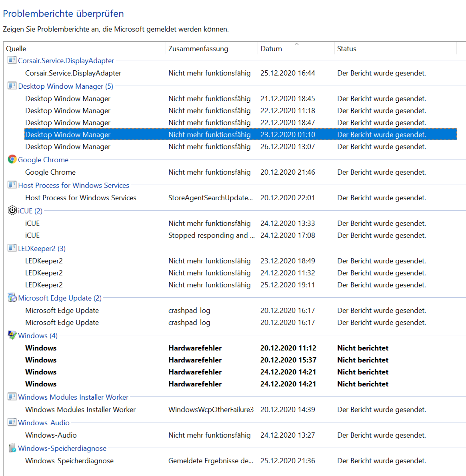466x476 pixels.
Task: Sort by the Zusammenfassung column header
Action: tap(212, 49)
